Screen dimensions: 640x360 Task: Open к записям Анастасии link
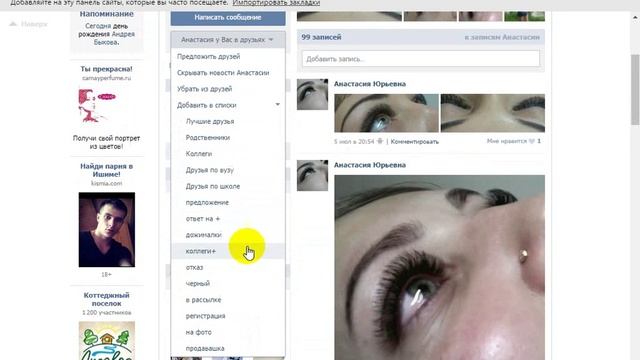coord(502,37)
